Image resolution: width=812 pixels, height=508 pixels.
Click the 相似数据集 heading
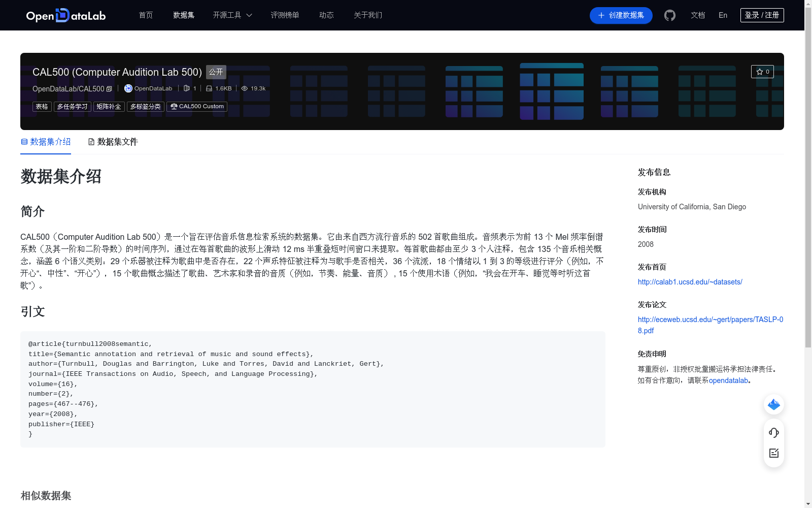click(46, 496)
